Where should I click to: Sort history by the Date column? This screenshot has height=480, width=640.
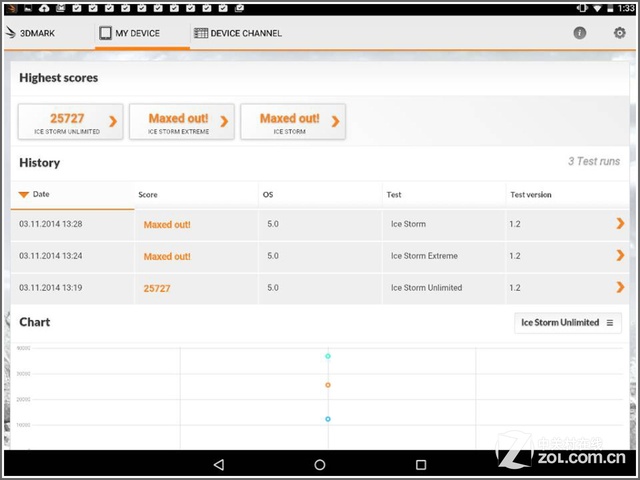coord(73,195)
